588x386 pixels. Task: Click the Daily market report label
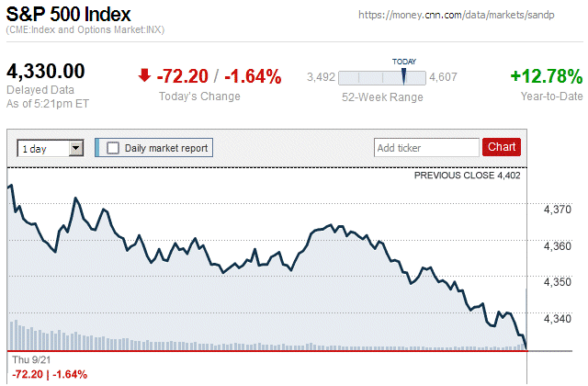[166, 147]
